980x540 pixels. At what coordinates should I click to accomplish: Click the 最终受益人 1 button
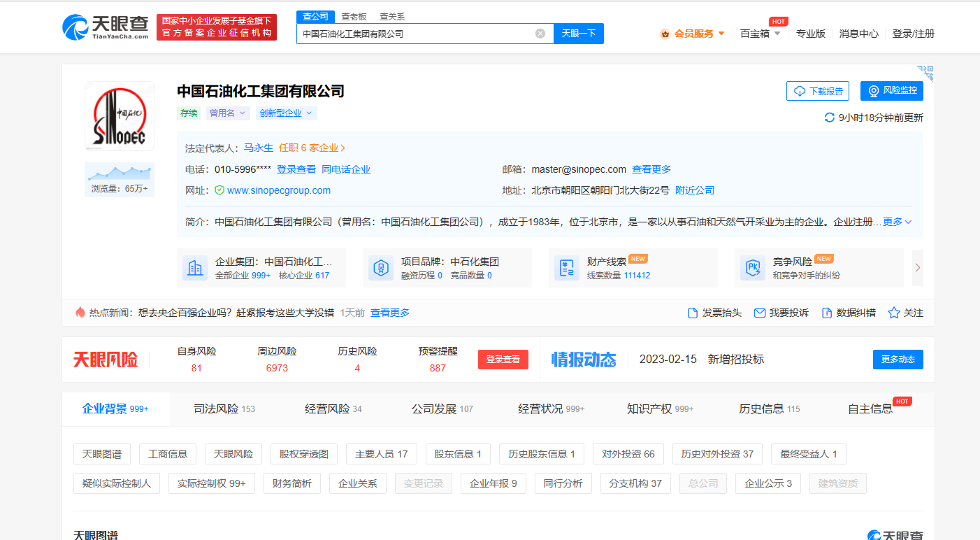click(809, 454)
